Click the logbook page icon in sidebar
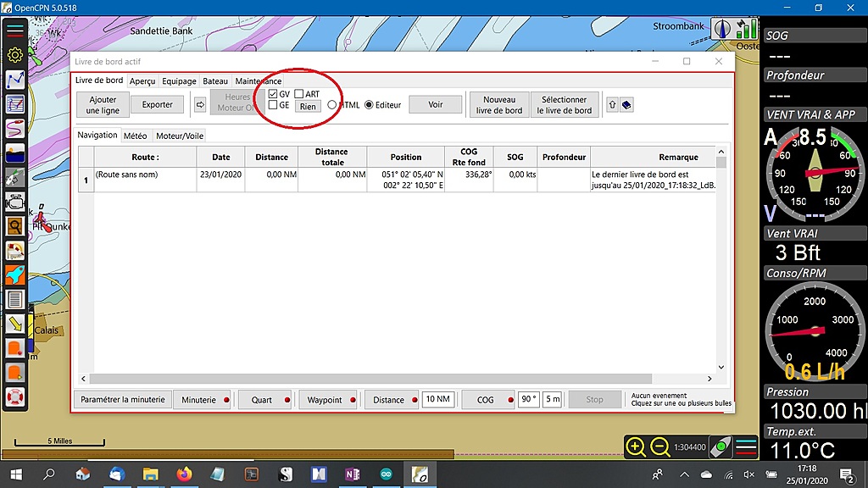This screenshot has width=868, height=488. pos(15,299)
